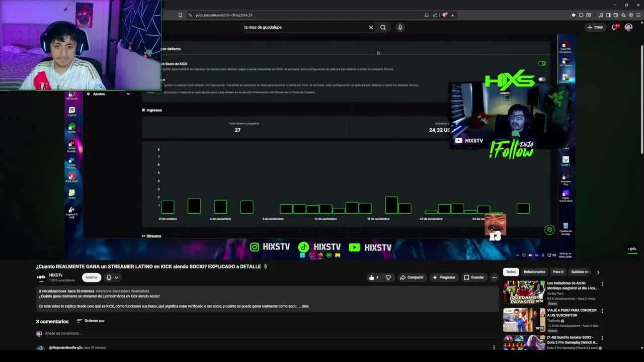The image size is (644, 362).
Task: Open Brave Shields lion icon
Action: coord(444,15)
